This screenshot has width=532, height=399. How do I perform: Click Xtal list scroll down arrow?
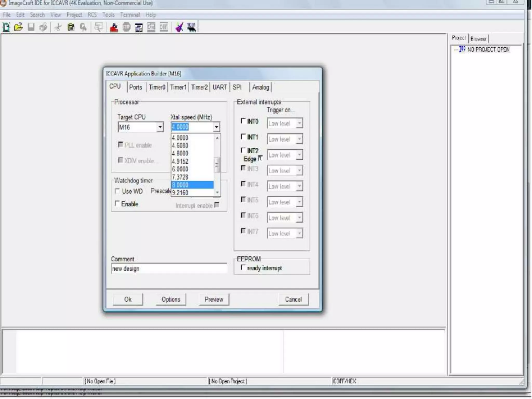[217, 192]
